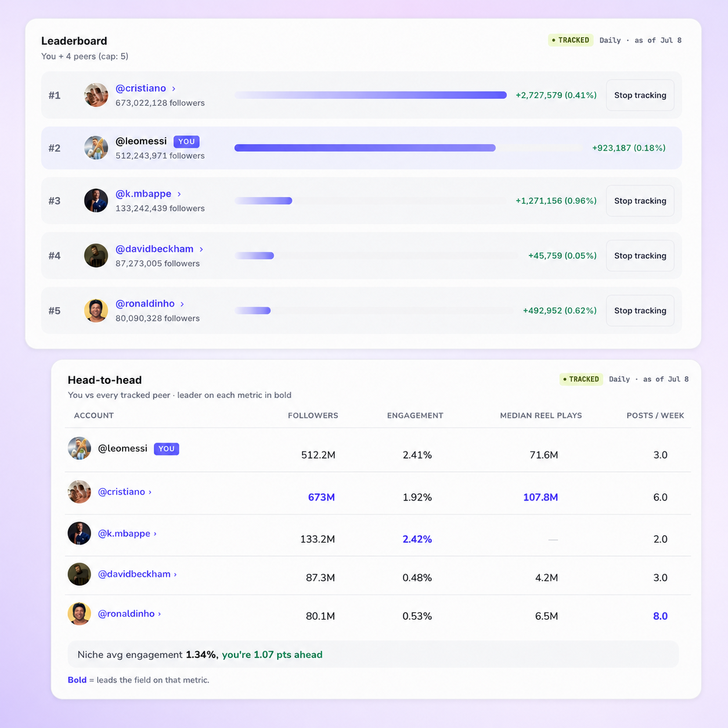Stop tracking @k.mbappe
This screenshot has height=728, width=728.
coord(640,201)
